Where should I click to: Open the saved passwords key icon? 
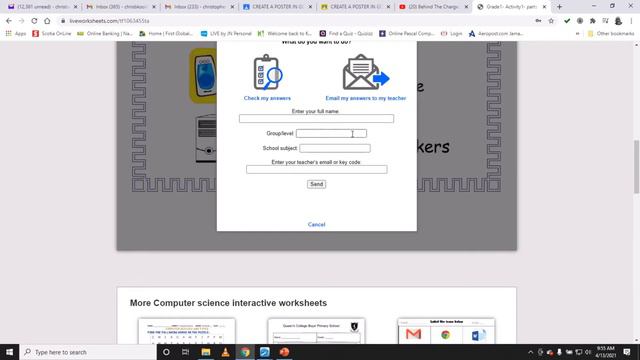coord(538,21)
